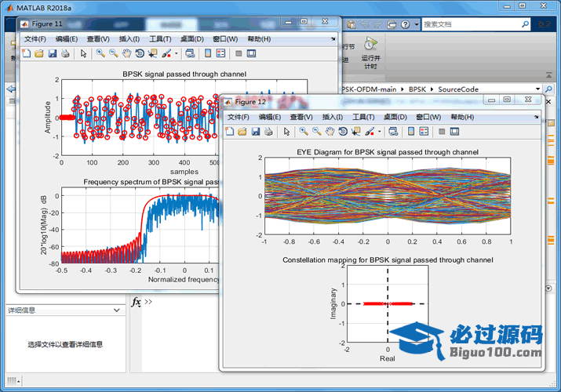Select Pan hand tool in Figure 11
Image resolution: width=561 pixels, height=392 pixels.
(126, 53)
